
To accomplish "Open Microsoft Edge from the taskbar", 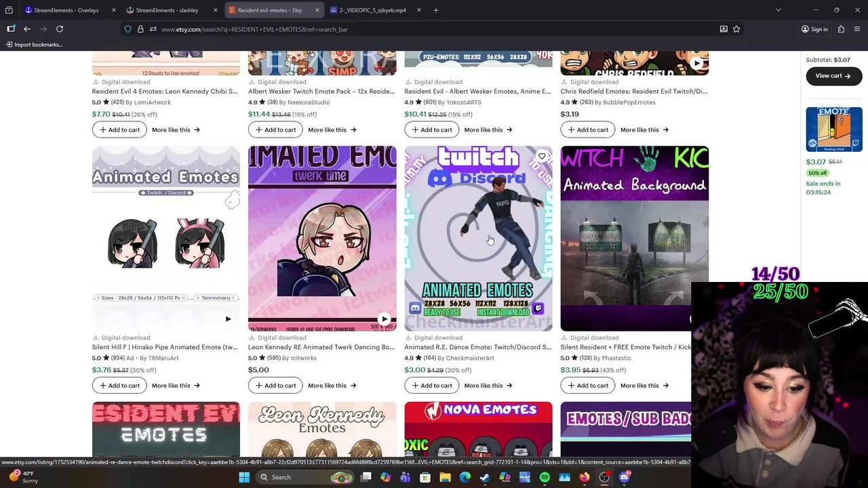I will pyautogui.click(x=465, y=477).
